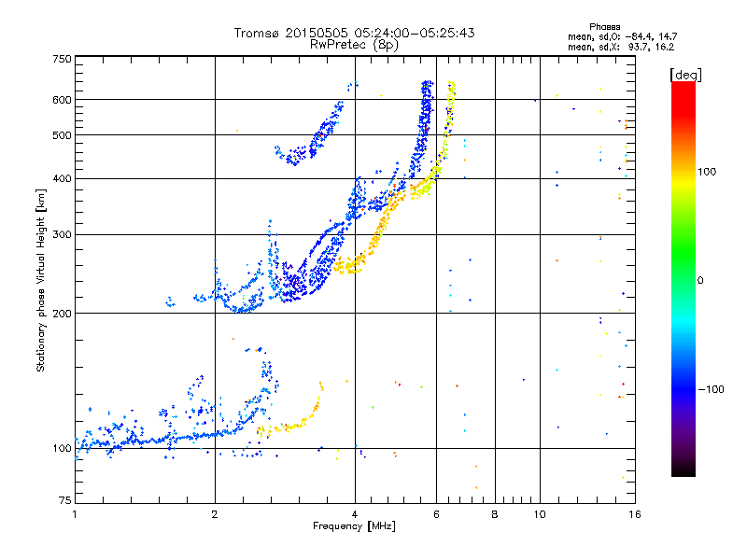Click the x-axis tick label '10'
The width and height of the screenshot is (747, 560).
540,514
